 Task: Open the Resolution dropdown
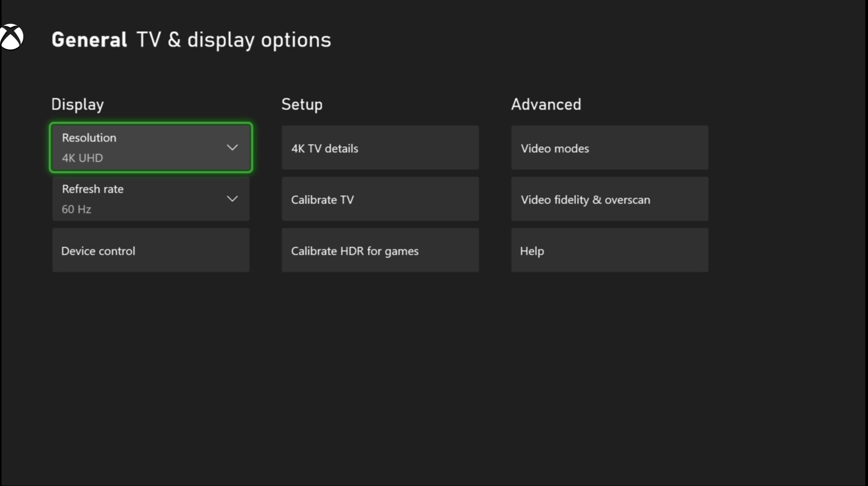(x=151, y=147)
